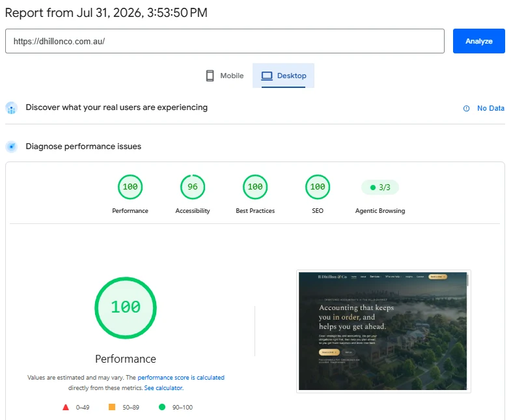511x420 pixels.
Task: Jump to Accessibility score gauge 96
Action: (193, 187)
